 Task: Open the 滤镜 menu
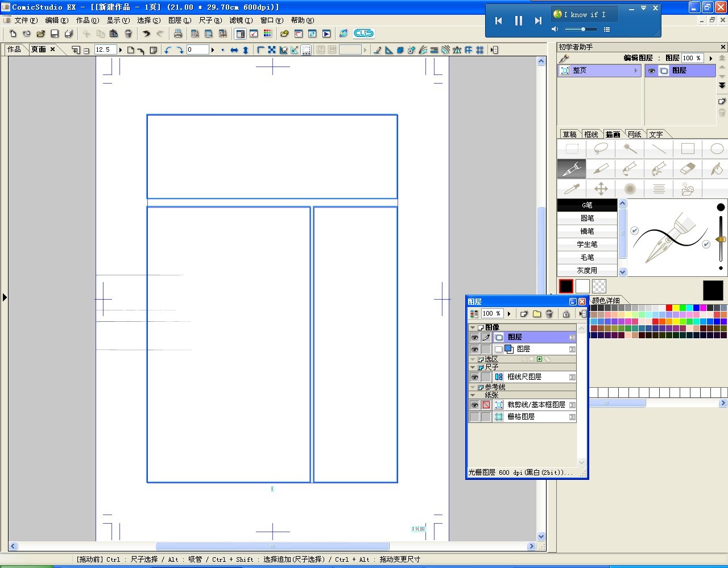(241, 20)
